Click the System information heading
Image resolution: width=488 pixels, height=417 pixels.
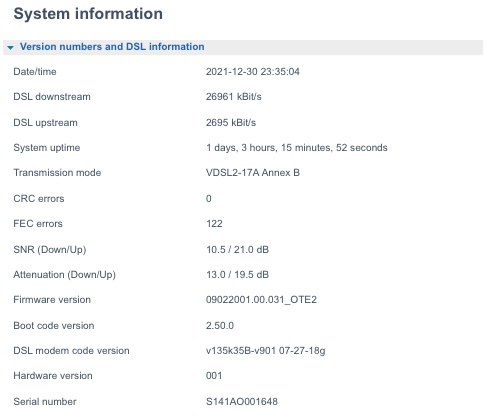pos(88,14)
